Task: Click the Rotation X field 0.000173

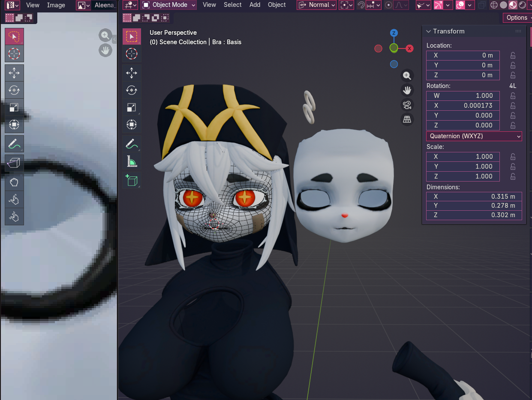Action: (x=463, y=106)
